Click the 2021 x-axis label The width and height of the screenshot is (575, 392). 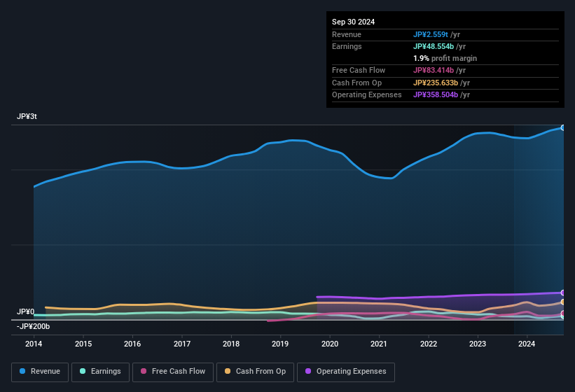(379, 344)
